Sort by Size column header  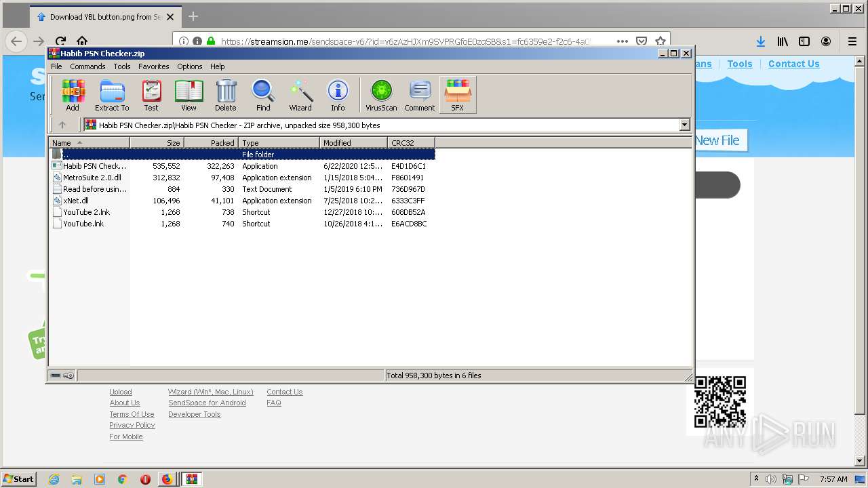tap(157, 142)
